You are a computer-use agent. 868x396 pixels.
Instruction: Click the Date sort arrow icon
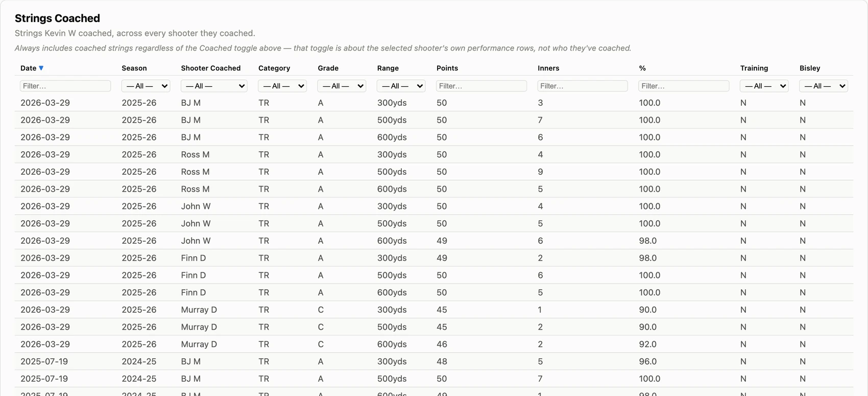click(41, 68)
